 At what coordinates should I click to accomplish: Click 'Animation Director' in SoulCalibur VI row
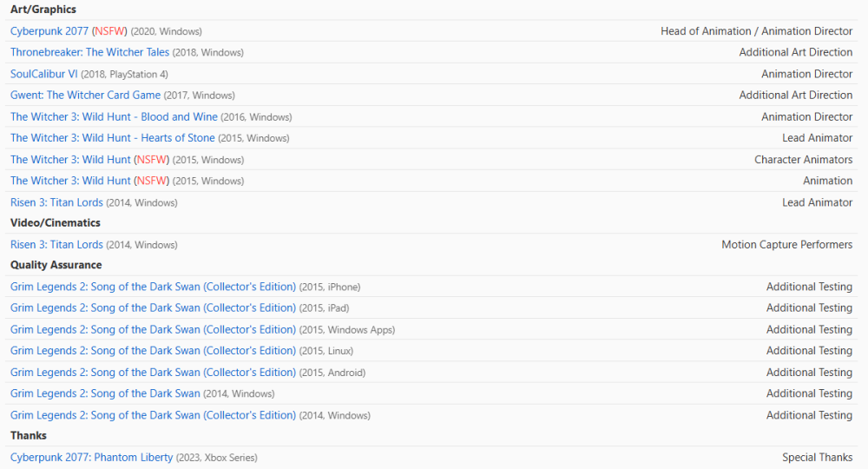[x=806, y=74]
